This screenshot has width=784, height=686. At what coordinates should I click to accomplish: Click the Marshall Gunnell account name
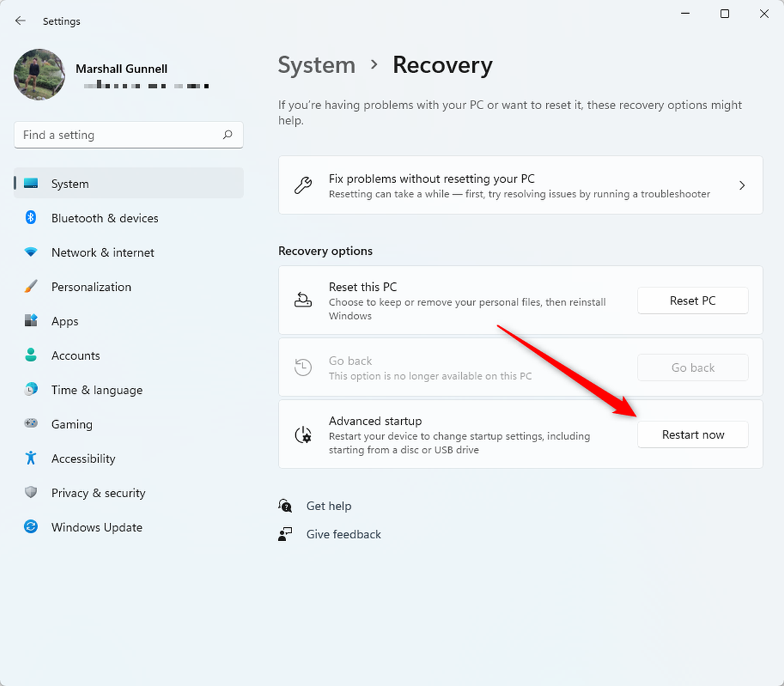point(122,69)
